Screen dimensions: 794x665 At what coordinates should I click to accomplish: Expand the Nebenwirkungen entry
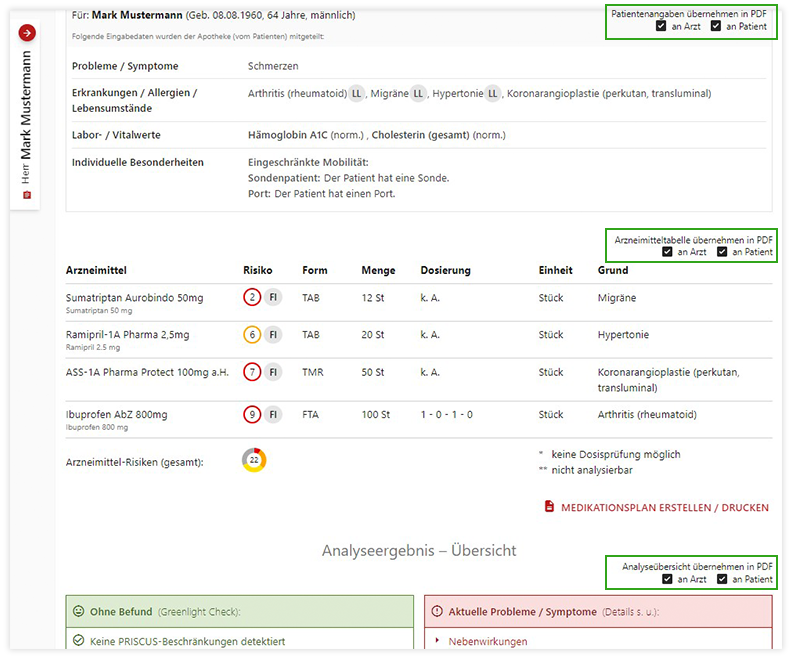pos(488,641)
